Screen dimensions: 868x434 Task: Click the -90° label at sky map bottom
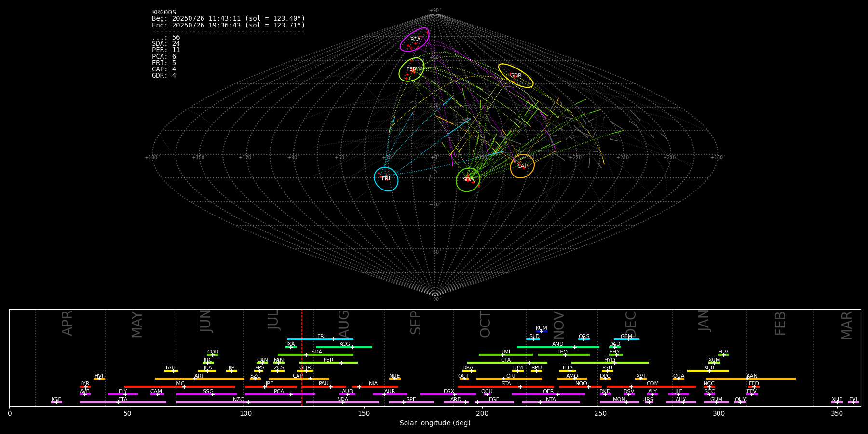point(435,299)
